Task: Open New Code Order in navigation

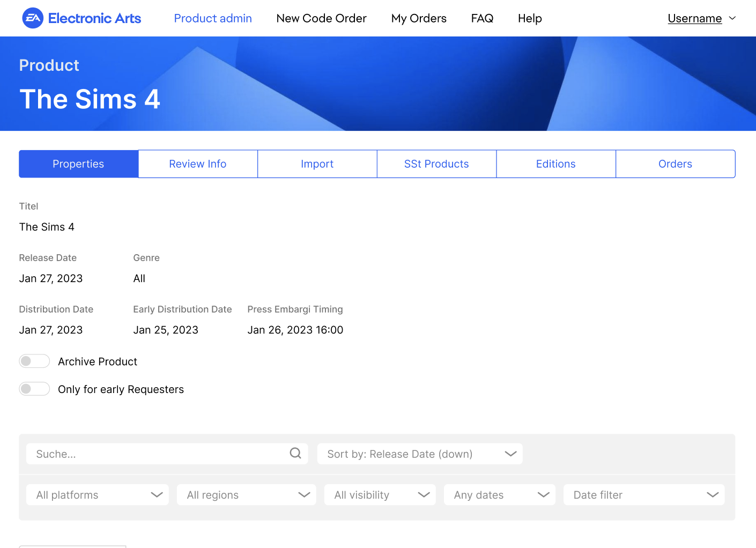Action: 321,18
